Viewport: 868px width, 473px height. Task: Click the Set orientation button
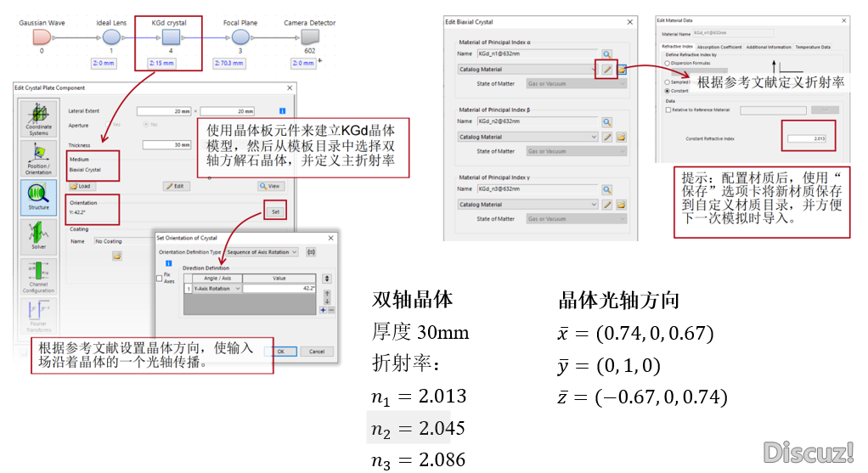(x=275, y=211)
